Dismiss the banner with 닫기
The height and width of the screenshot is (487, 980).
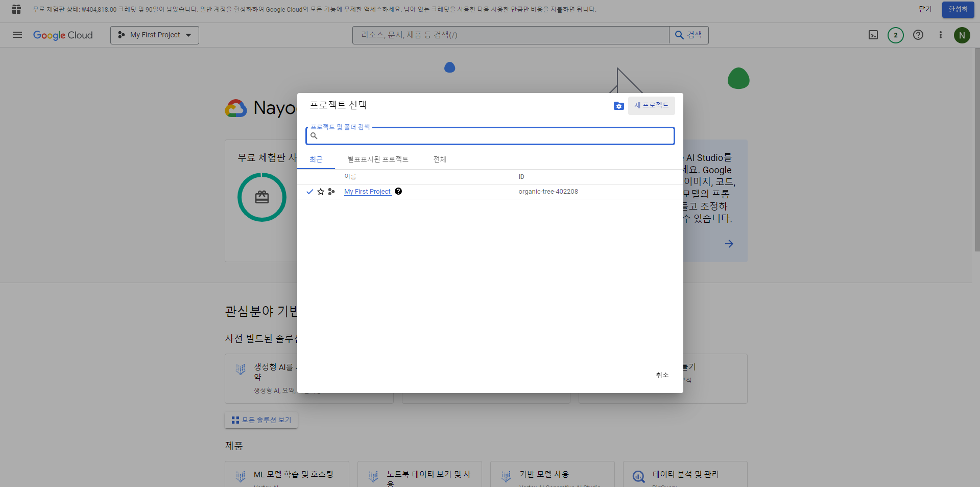(x=925, y=9)
